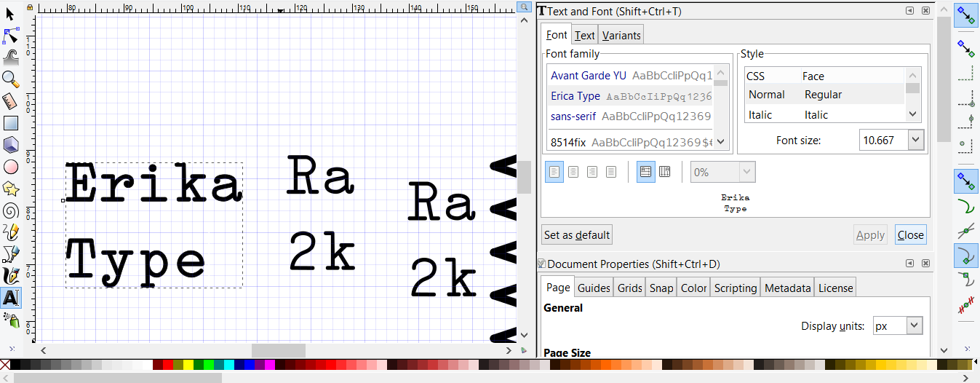980x383 pixels.
Task: Toggle snap to paths
Action: (966, 207)
